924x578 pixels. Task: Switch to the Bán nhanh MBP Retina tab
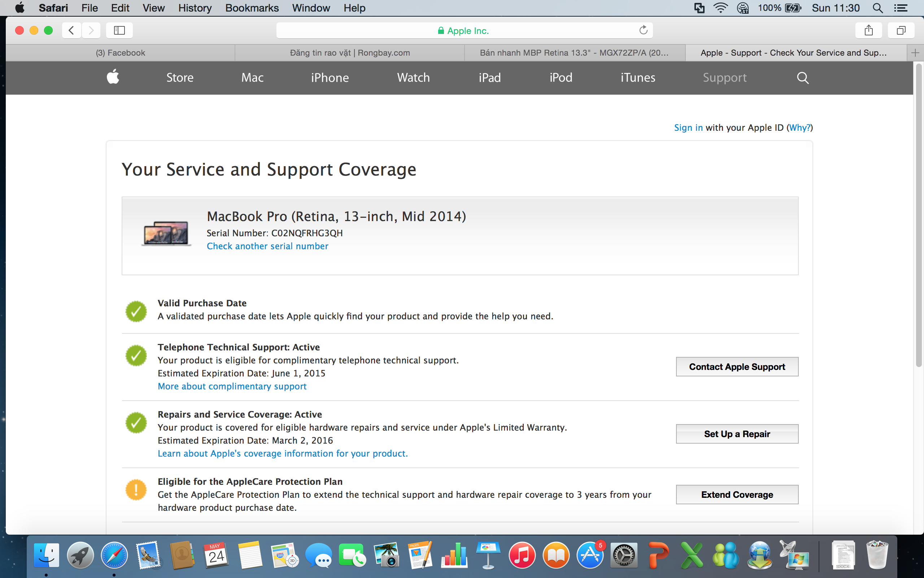click(575, 53)
